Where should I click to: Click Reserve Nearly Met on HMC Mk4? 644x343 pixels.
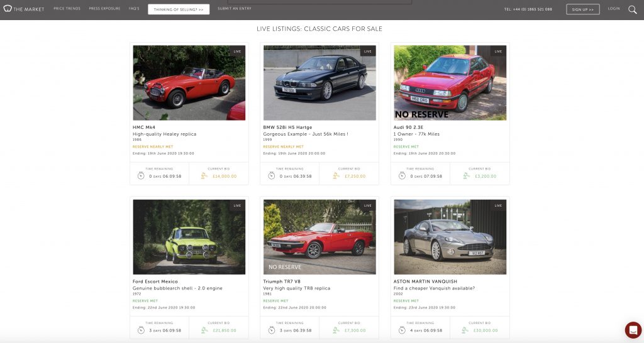[x=153, y=146]
